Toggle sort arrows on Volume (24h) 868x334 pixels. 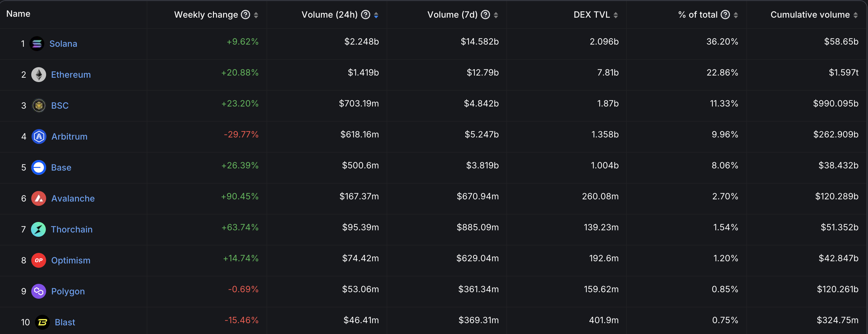point(376,15)
